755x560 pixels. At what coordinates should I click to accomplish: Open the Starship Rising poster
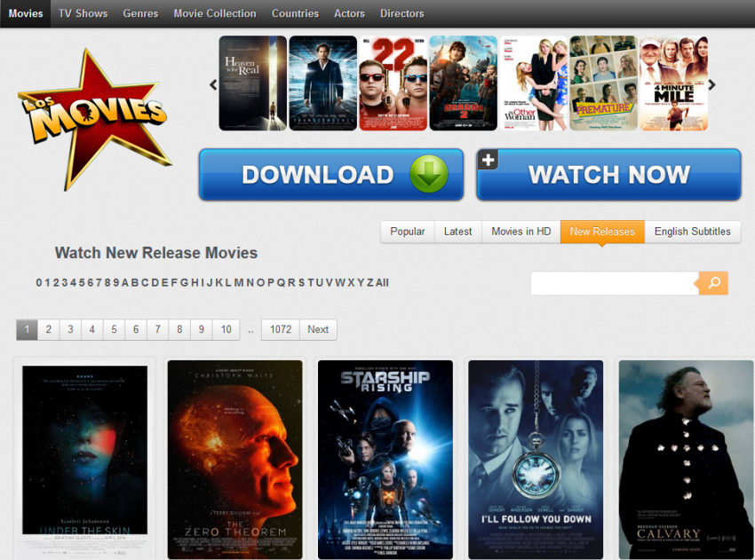[x=385, y=460]
